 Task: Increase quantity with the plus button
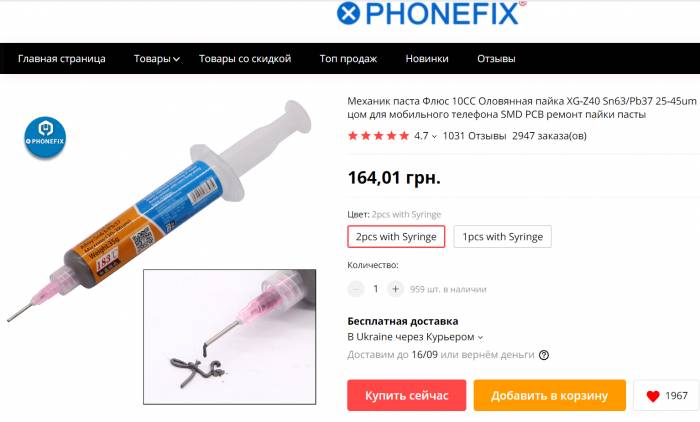(x=395, y=289)
